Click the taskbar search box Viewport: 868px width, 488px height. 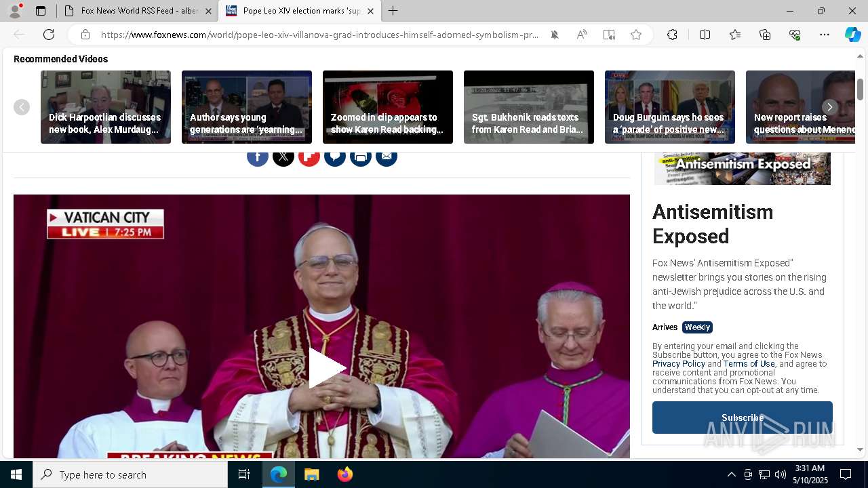130,474
